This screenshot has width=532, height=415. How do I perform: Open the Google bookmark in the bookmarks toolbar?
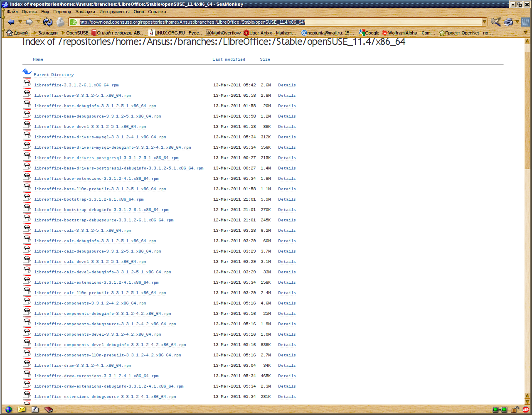369,33
